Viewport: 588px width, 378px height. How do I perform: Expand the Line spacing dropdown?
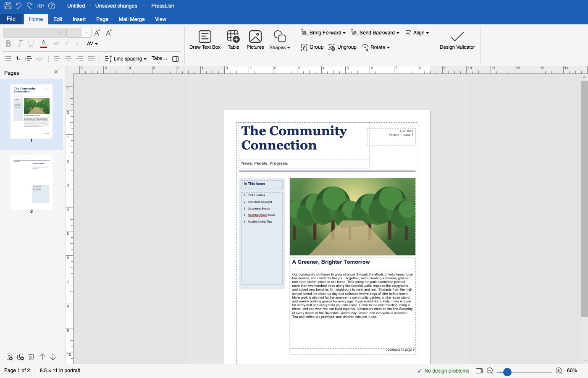[x=126, y=59]
